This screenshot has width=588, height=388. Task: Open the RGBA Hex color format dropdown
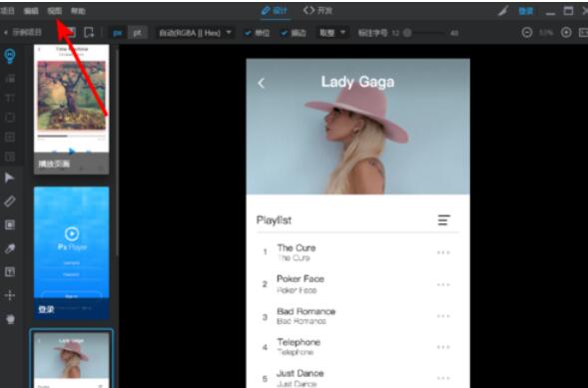[x=196, y=33]
